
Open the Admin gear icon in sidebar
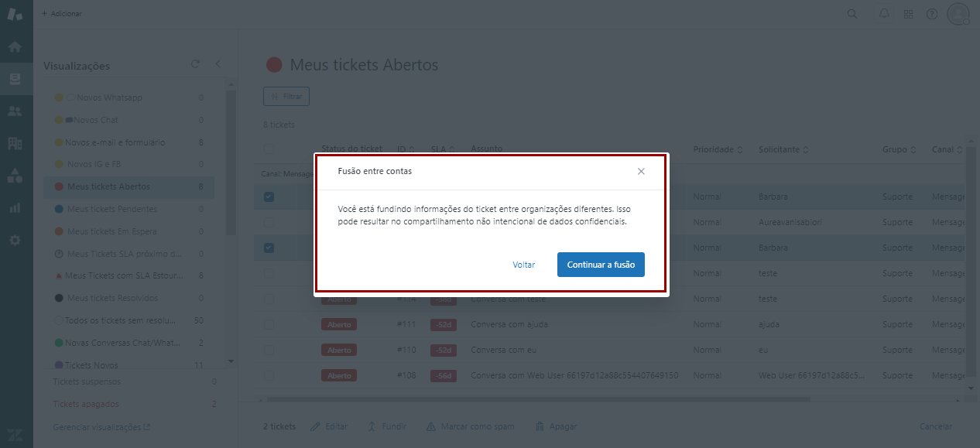(15, 240)
